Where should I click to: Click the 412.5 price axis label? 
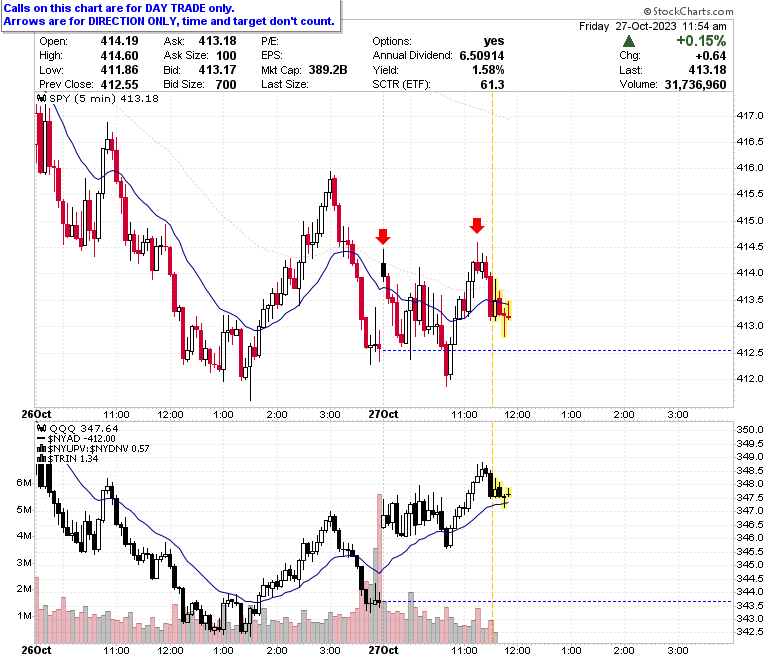click(x=750, y=353)
